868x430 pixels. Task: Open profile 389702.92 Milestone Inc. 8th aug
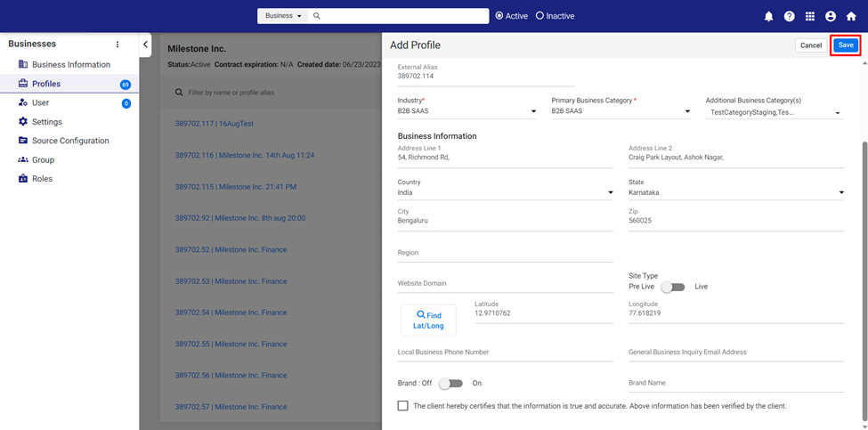pos(240,218)
